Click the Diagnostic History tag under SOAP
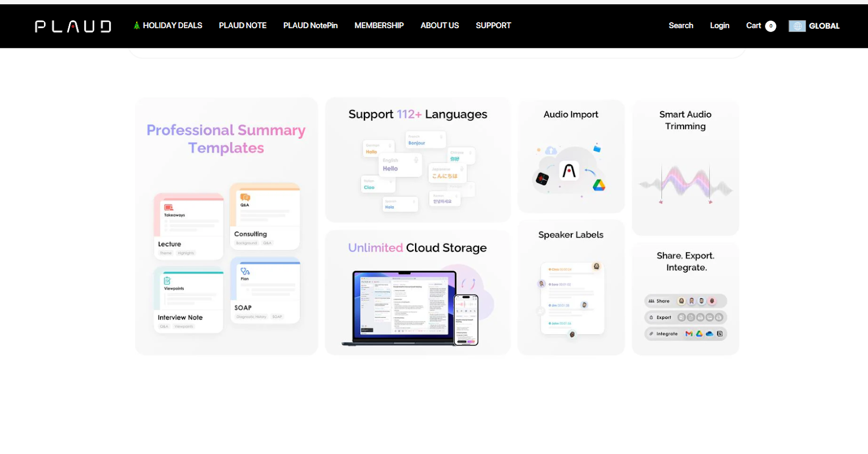868x454 pixels. (251, 317)
